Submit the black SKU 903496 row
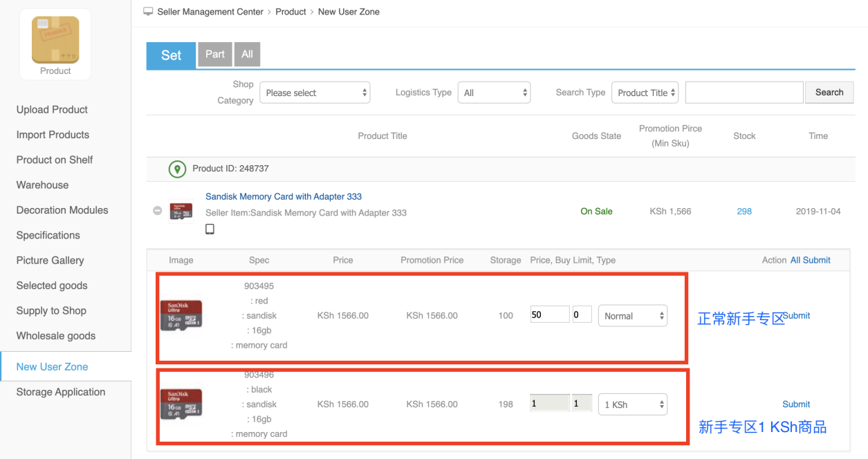The image size is (868, 459). pyautogui.click(x=796, y=404)
